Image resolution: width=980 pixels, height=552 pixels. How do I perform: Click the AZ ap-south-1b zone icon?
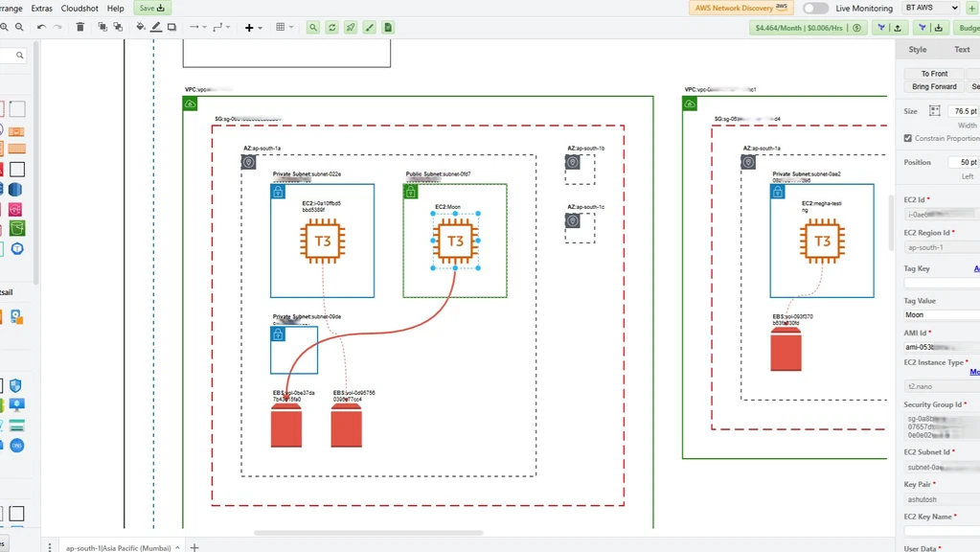pyautogui.click(x=573, y=162)
